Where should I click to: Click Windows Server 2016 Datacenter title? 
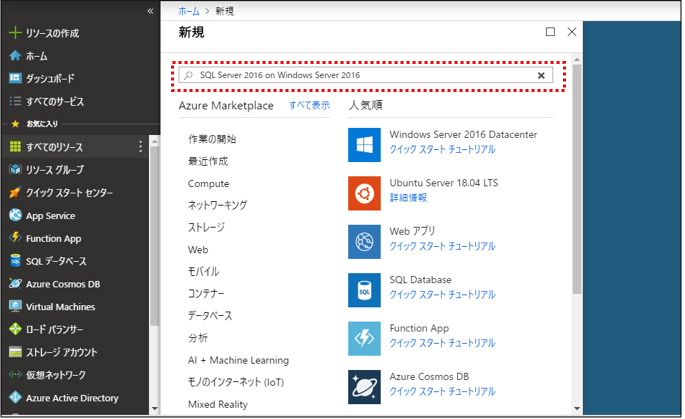tap(464, 135)
